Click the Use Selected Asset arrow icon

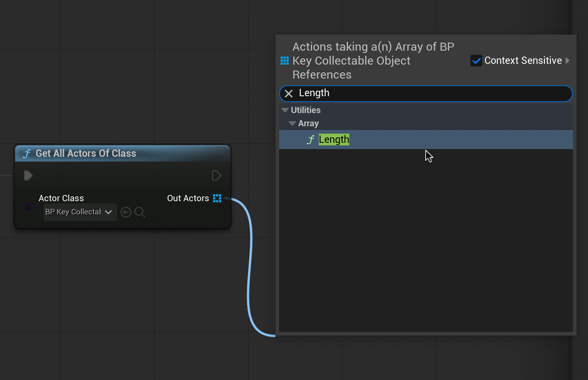(x=126, y=212)
